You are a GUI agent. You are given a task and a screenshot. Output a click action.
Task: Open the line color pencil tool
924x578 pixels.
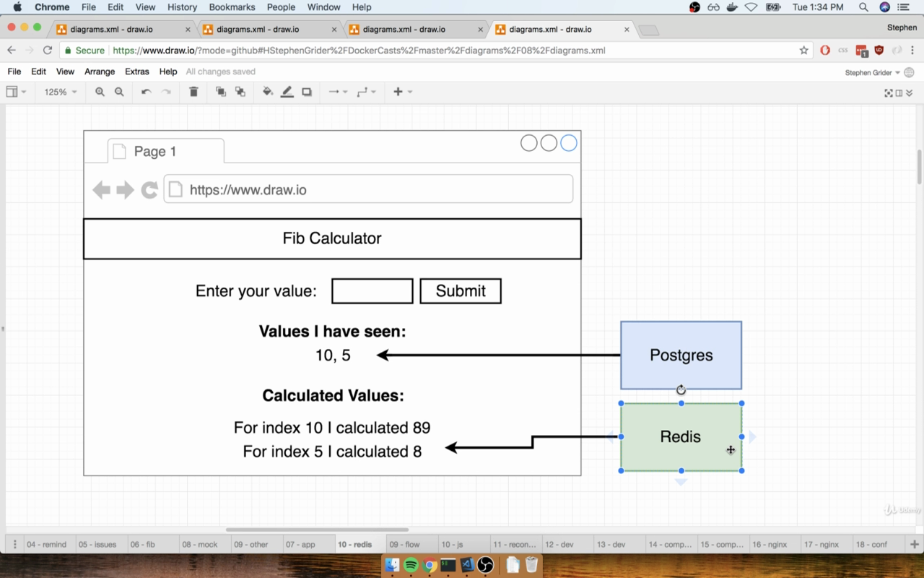pos(287,92)
